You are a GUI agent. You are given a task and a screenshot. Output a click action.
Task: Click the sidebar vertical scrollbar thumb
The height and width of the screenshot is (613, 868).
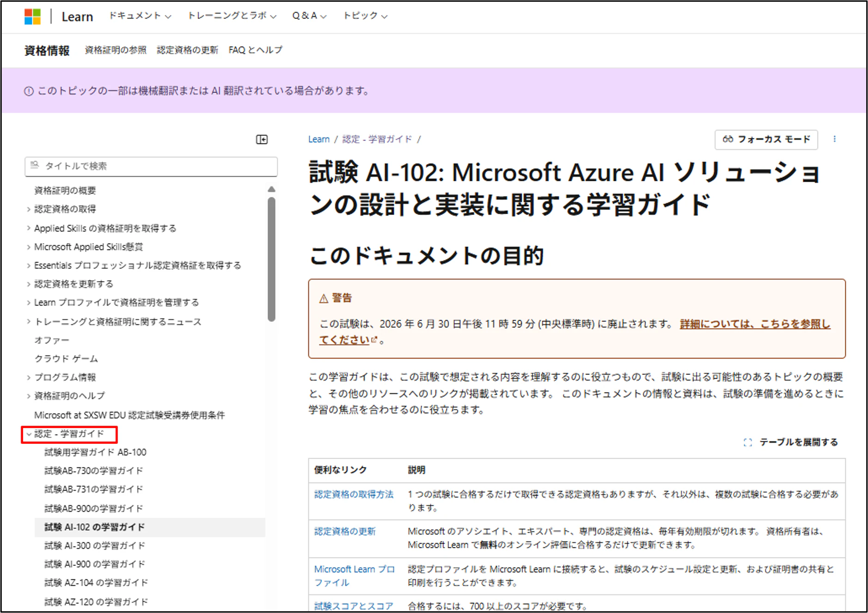coord(271,259)
